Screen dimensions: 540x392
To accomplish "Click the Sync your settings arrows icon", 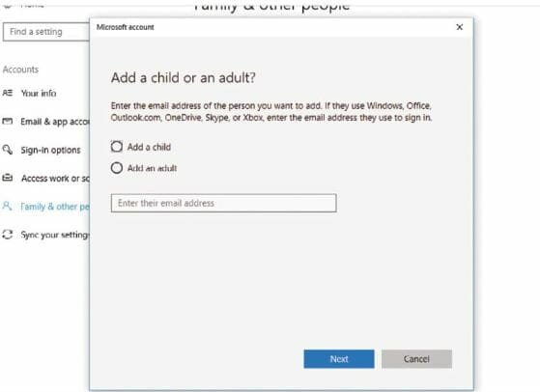I will 8,235.
